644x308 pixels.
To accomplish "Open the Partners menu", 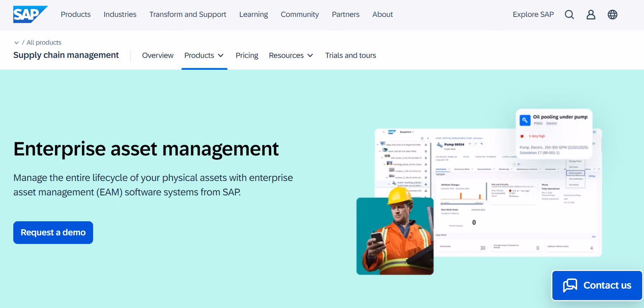I will pyautogui.click(x=346, y=14).
